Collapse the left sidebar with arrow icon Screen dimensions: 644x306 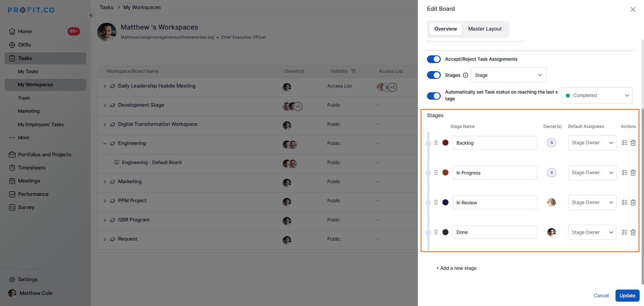click(91, 15)
